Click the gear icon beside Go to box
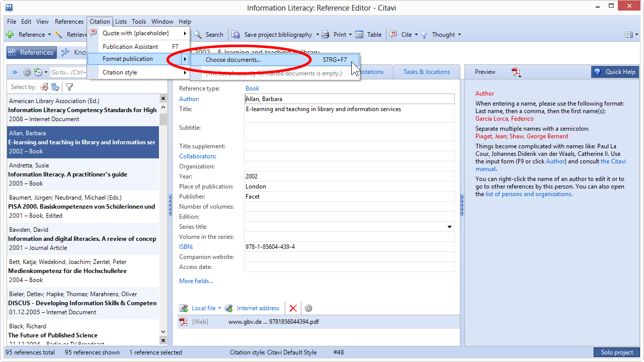644x362 pixels. (27, 72)
